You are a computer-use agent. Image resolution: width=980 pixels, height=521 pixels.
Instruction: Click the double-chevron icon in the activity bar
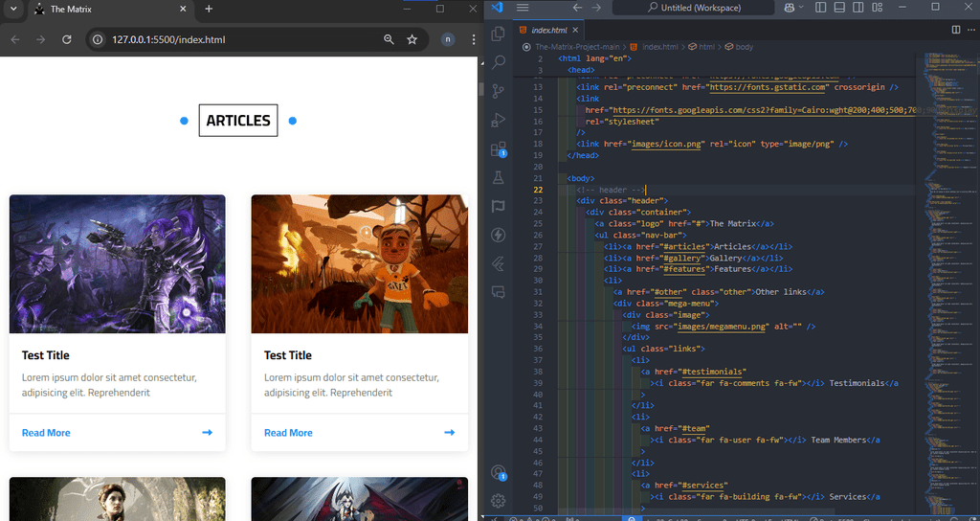tap(498, 264)
